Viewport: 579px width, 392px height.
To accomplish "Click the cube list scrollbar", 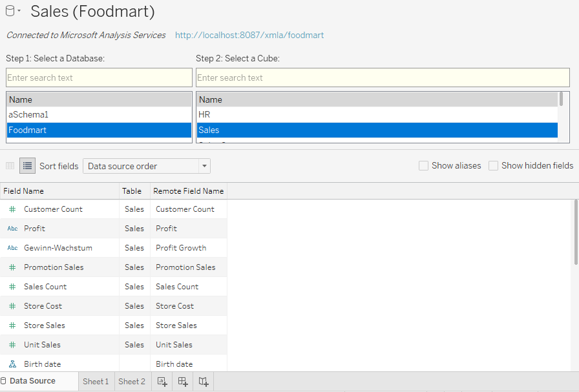I will point(562,99).
